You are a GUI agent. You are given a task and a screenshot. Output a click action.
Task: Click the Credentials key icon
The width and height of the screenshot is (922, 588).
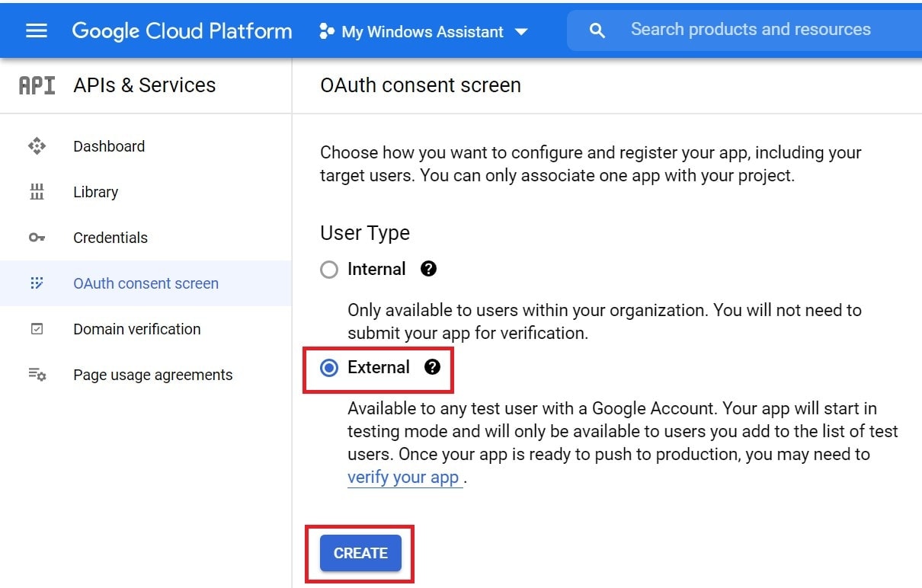pyautogui.click(x=37, y=238)
